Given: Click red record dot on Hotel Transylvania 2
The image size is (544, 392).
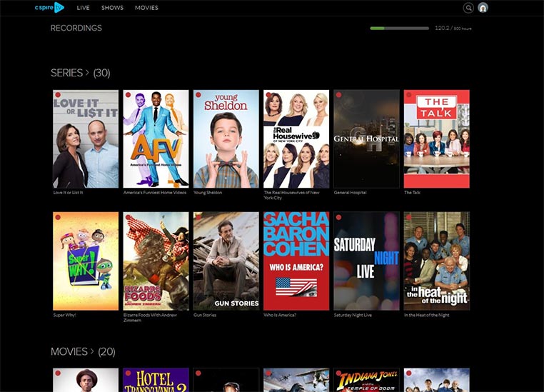Looking at the screenshot, I should (128, 373).
